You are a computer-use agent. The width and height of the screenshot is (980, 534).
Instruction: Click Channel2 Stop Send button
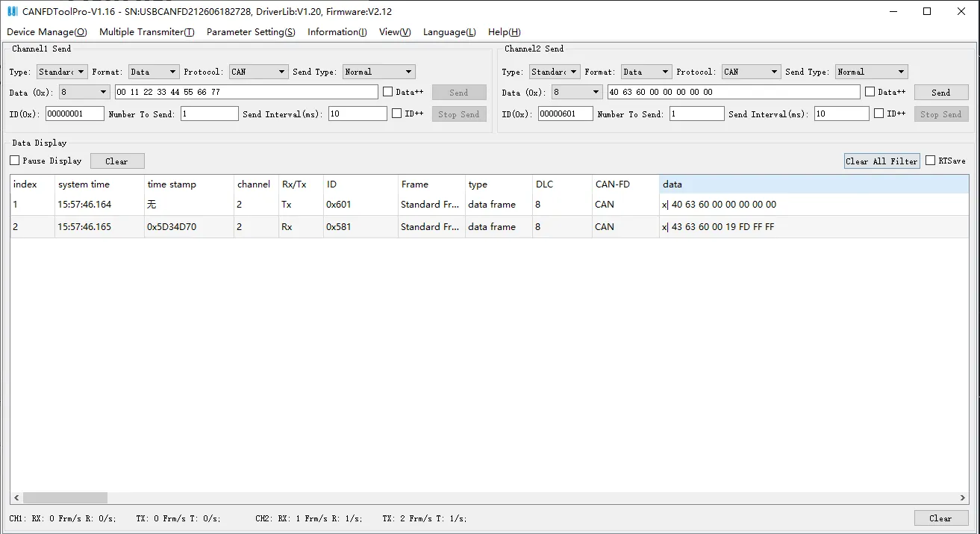pyautogui.click(x=941, y=114)
